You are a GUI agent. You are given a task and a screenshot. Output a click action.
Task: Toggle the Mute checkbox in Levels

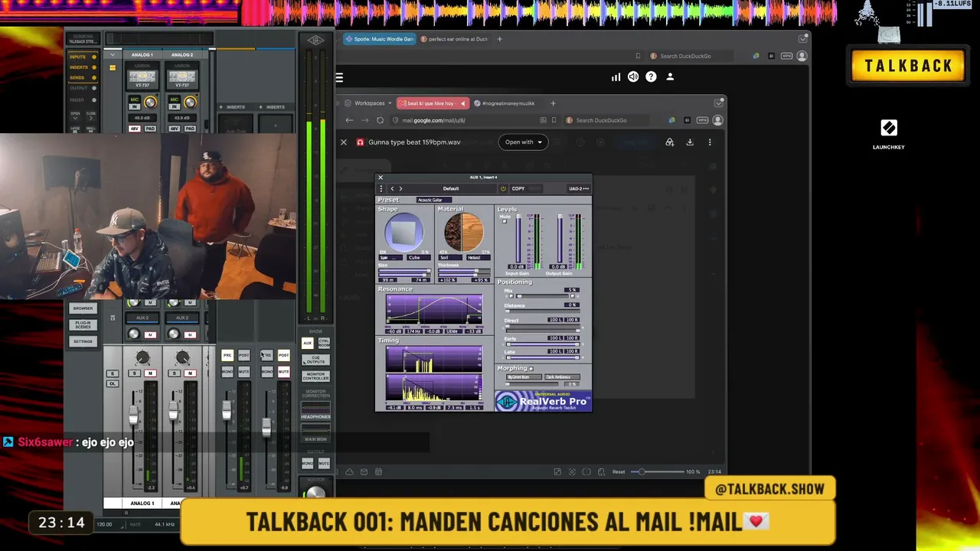click(x=504, y=222)
